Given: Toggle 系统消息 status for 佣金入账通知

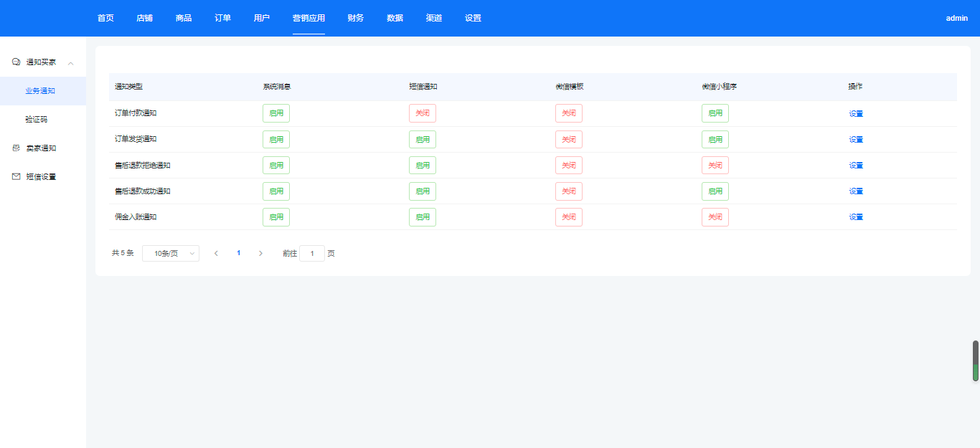Looking at the screenshot, I should click(x=275, y=216).
